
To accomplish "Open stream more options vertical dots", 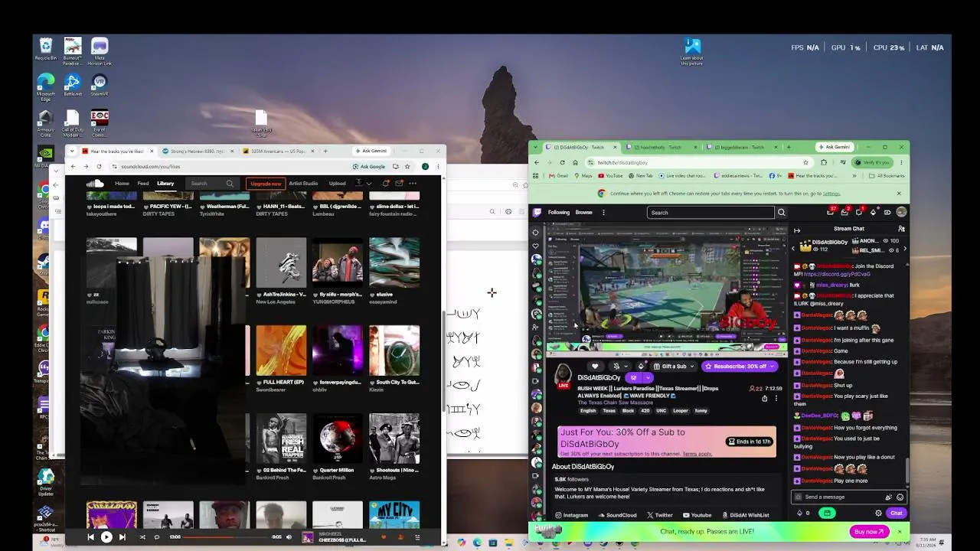I will pos(776,399).
